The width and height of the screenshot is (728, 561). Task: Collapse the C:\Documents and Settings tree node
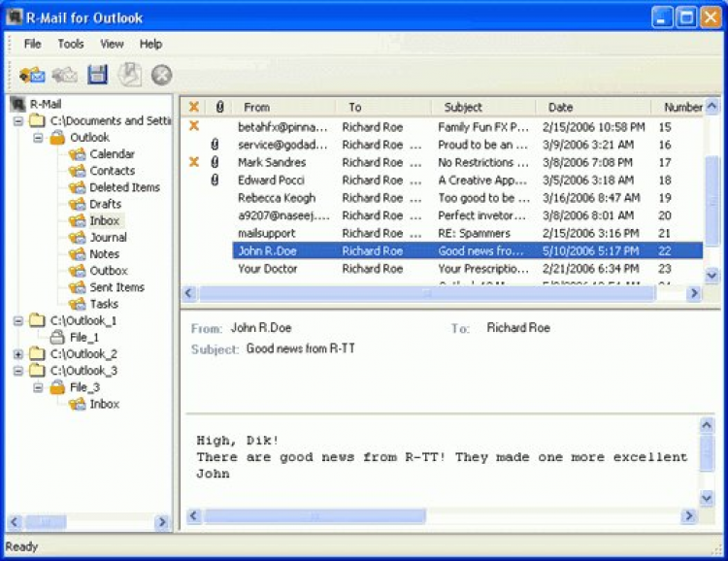pos(18,121)
